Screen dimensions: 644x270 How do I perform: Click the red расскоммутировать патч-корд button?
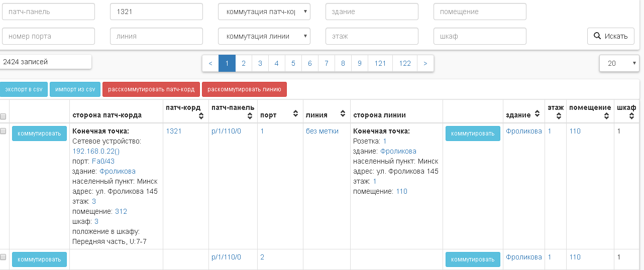pyautogui.click(x=151, y=89)
